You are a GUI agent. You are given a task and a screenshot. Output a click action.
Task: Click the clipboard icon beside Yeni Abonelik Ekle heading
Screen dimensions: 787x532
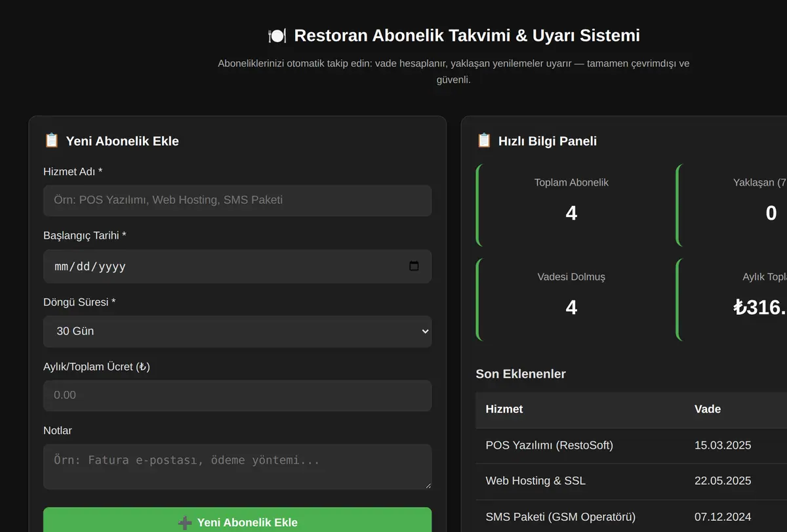point(51,140)
